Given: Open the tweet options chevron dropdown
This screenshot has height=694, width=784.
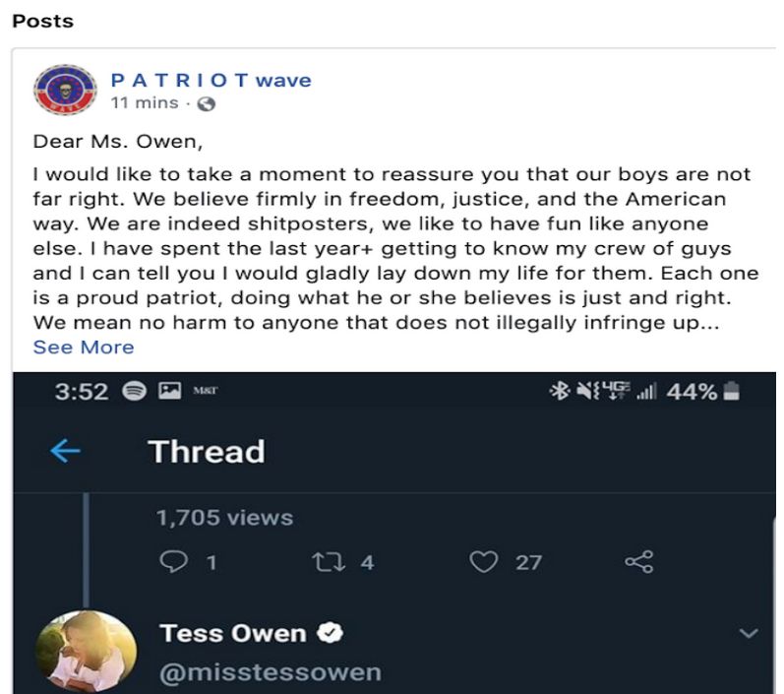Looking at the screenshot, I should point(749,633).
